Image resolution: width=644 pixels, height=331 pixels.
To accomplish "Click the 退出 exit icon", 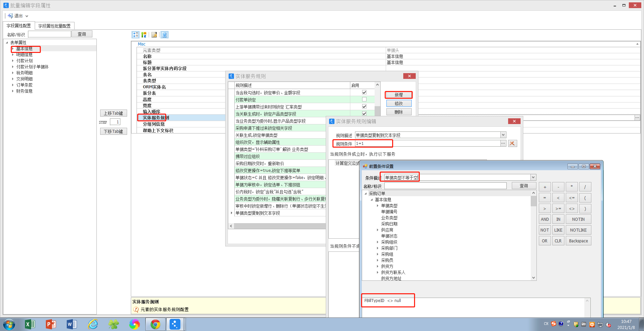I will pos(10,16).
